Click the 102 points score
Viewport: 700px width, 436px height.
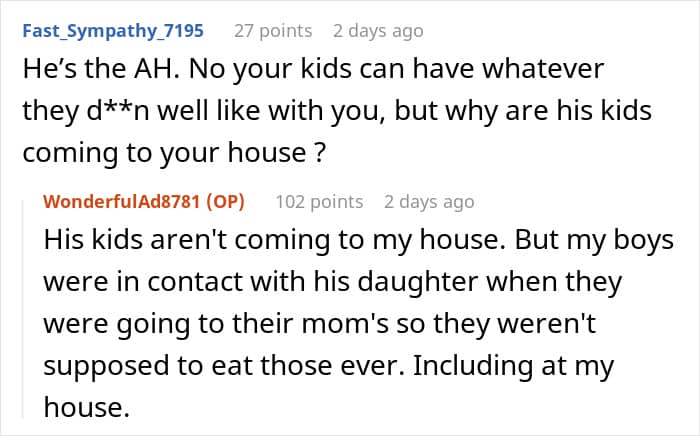tap(319, 202)
